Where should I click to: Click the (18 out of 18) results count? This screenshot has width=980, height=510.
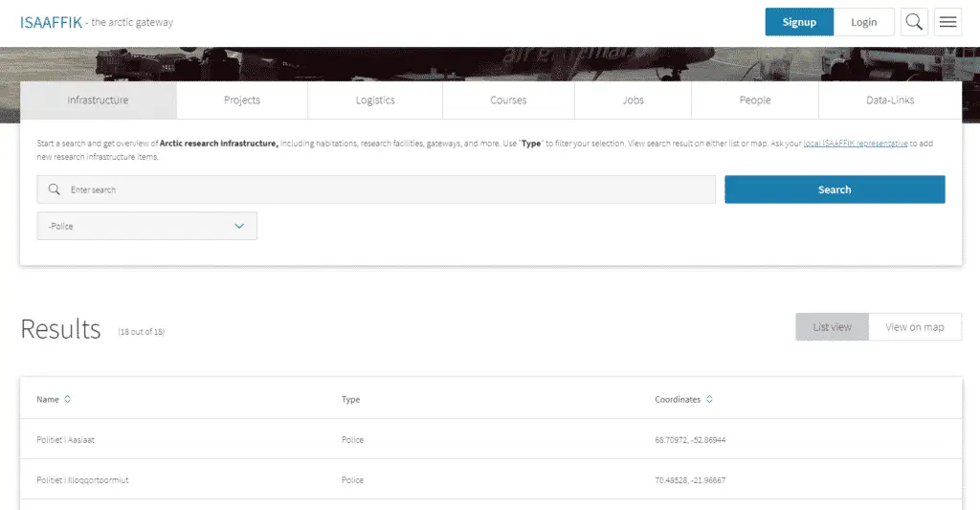142,332
